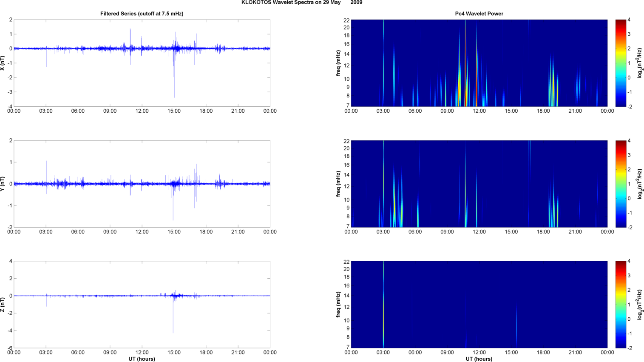Click the top wavelet plot's colorbar
Viewport: 644px width, 362px height.
tap(621, 63)
